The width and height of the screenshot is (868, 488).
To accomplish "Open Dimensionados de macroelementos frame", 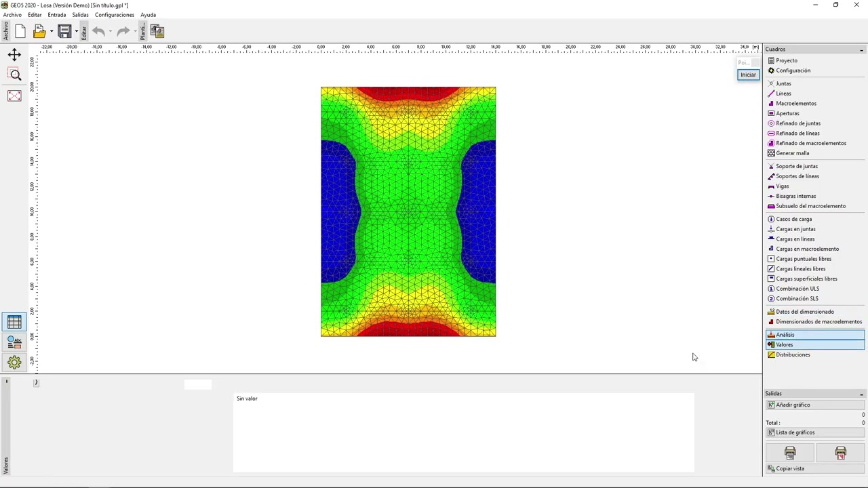I will point(815,322).
